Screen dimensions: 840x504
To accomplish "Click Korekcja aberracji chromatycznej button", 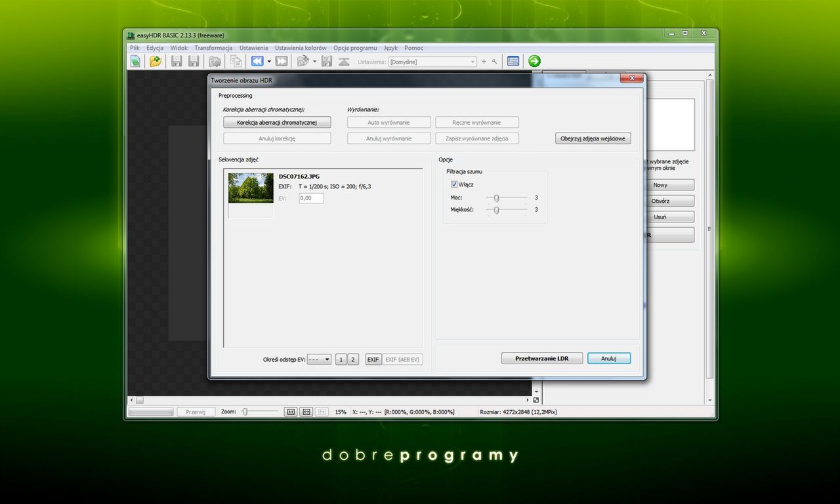I will [x=277, y=123].
